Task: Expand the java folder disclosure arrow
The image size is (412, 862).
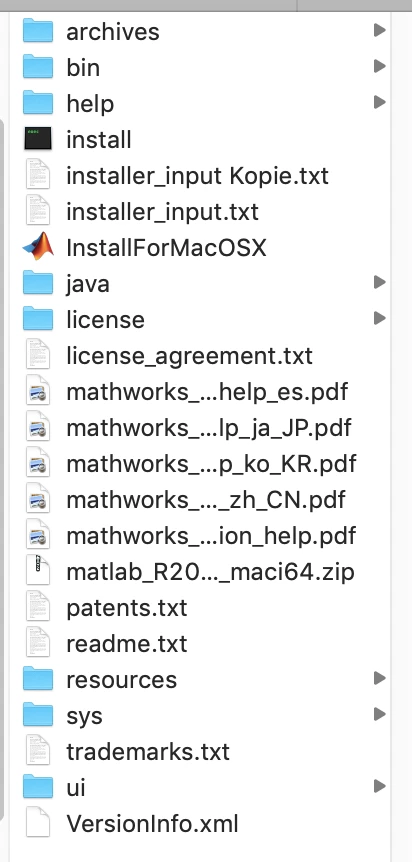Action: [x=379, y=283]
